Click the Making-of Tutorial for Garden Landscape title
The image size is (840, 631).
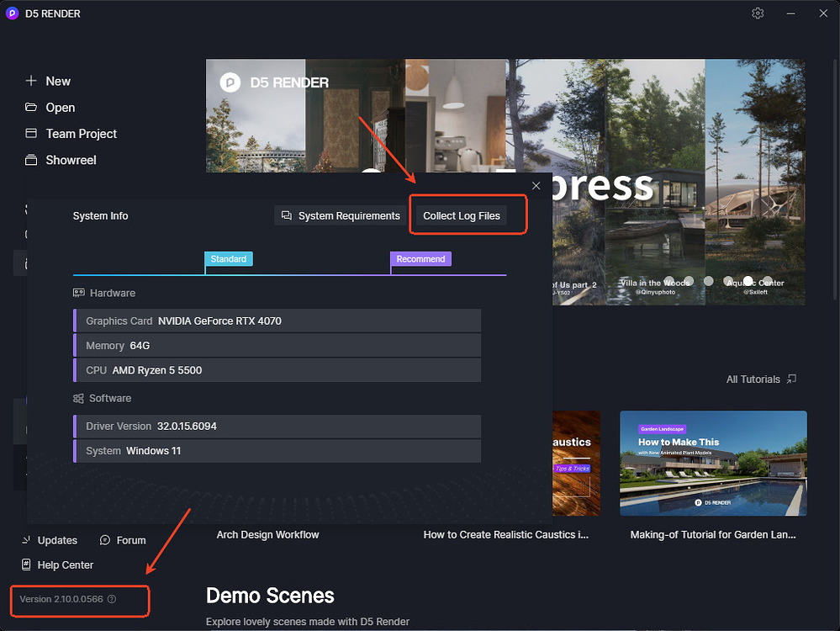point(713,534)
